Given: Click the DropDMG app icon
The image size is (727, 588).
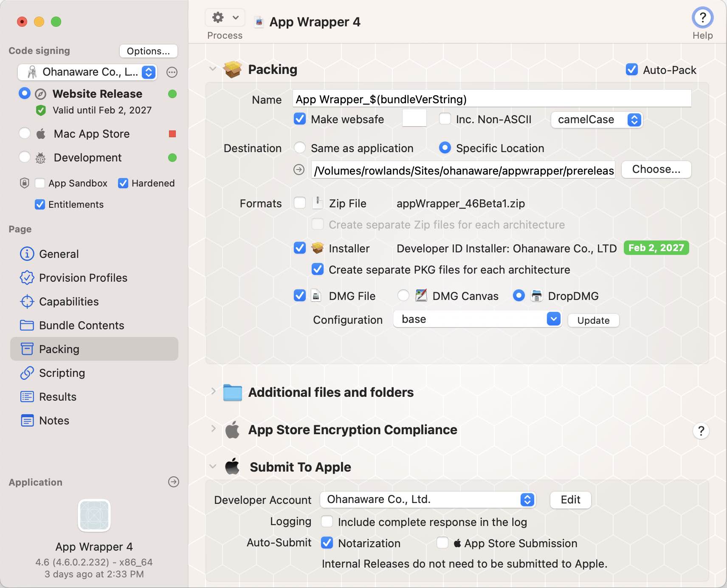Looking at the screenshot, I should point(537,295).
